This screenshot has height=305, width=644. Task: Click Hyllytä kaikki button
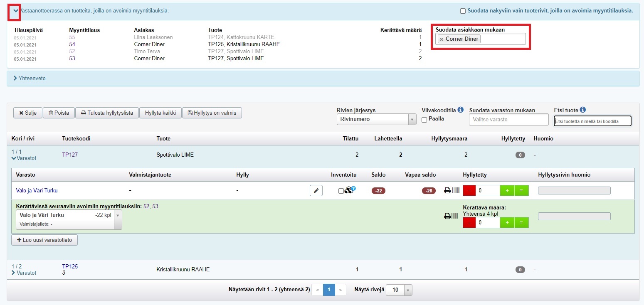tap(160, 113)
